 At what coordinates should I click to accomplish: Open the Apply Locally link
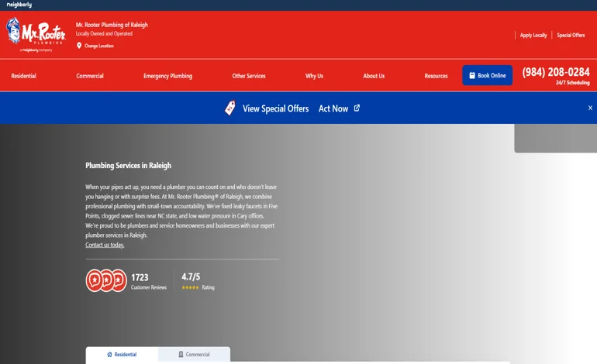[x=533, y=35]
